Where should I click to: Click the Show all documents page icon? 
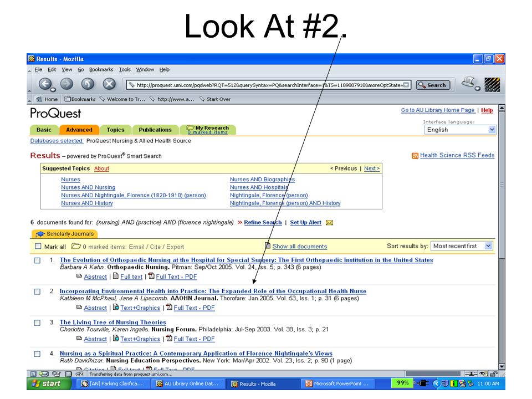268,245
